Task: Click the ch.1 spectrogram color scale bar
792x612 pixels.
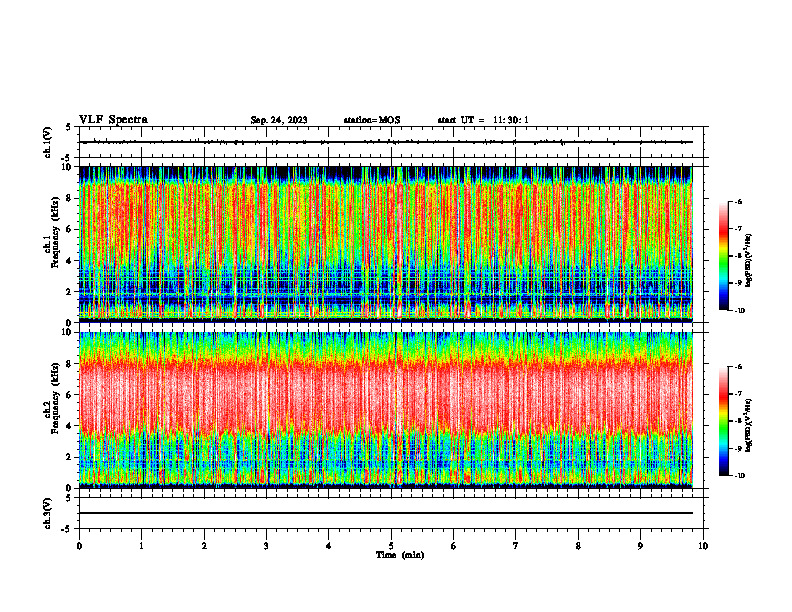Action: (723, 256)
